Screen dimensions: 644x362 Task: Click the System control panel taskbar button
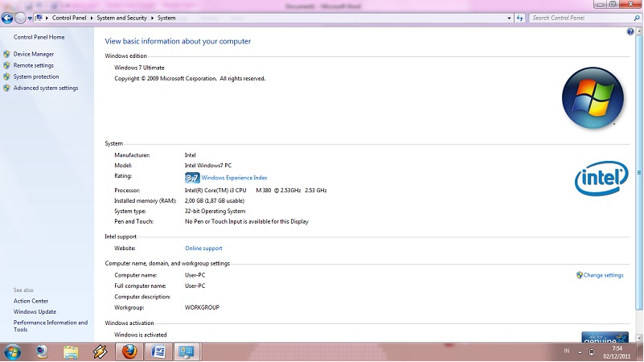point(187,352)
